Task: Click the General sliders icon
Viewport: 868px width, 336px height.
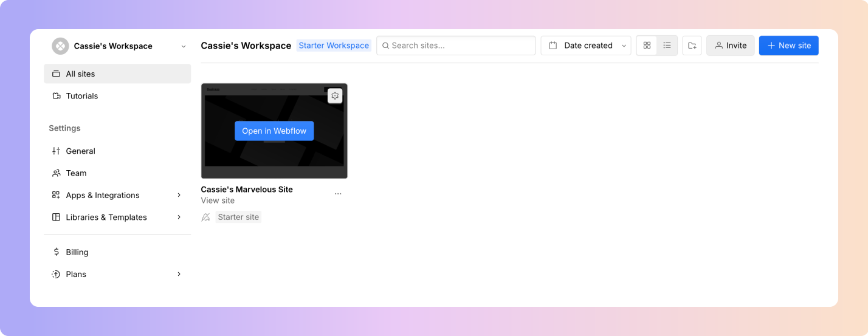Action: point(56,151)
